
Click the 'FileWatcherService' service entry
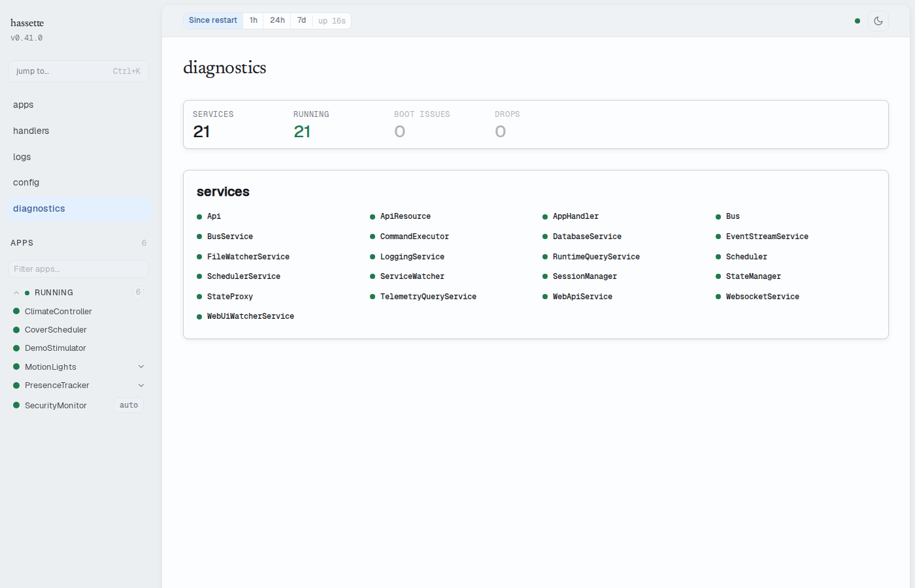coord(248,257)
